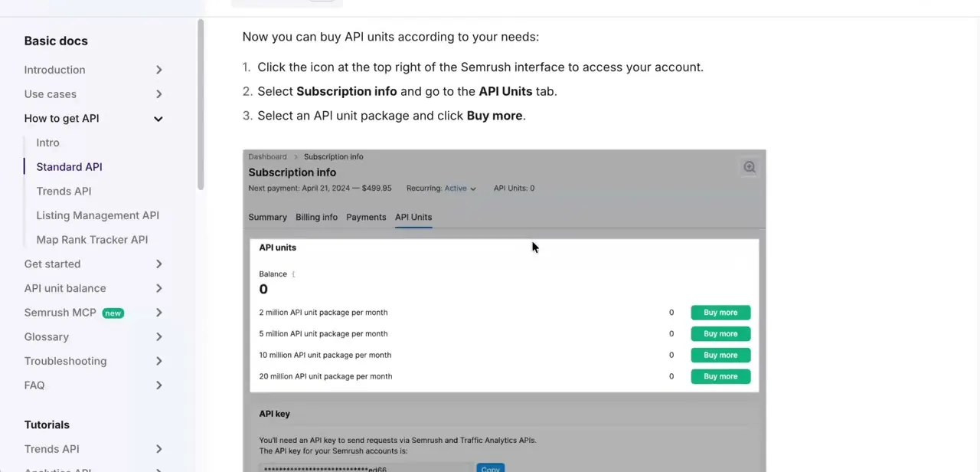Expand the Get started section

pyautogui.click(x=158, y=264)
